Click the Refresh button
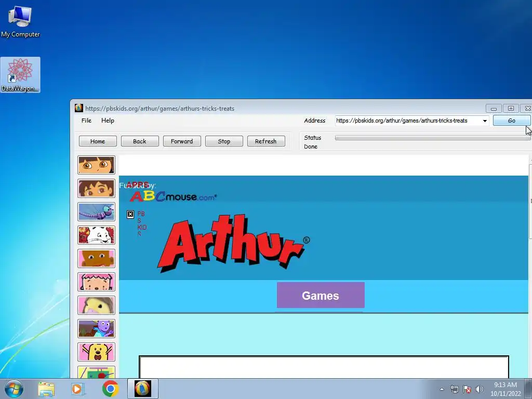 tap(266, 141)
